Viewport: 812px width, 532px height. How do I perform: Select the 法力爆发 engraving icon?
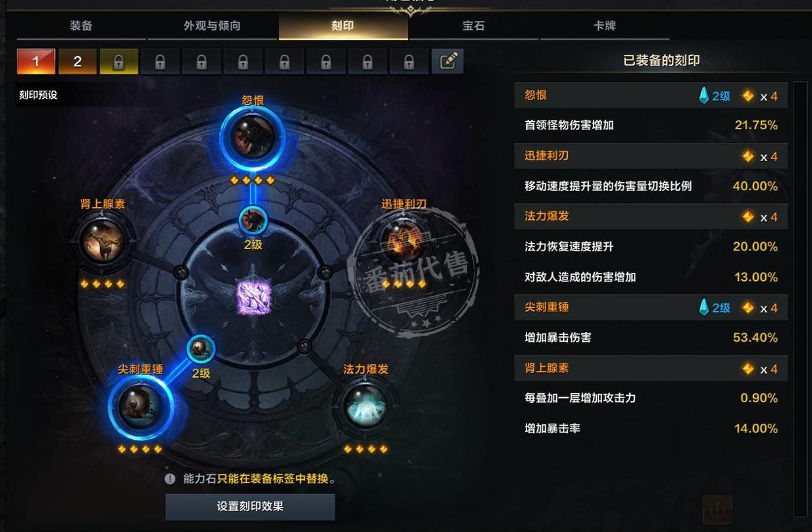point(365,407)
